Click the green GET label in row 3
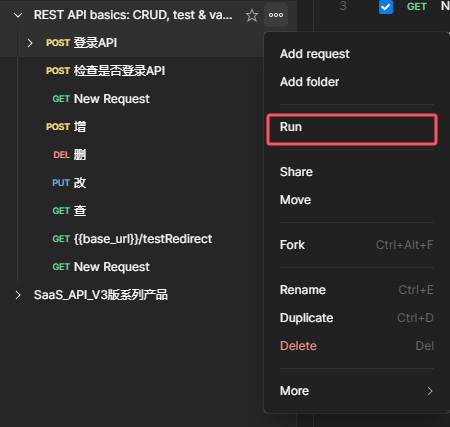Image resolution: width=450 pixels, height=427 pixels. [x=417, y=7]
